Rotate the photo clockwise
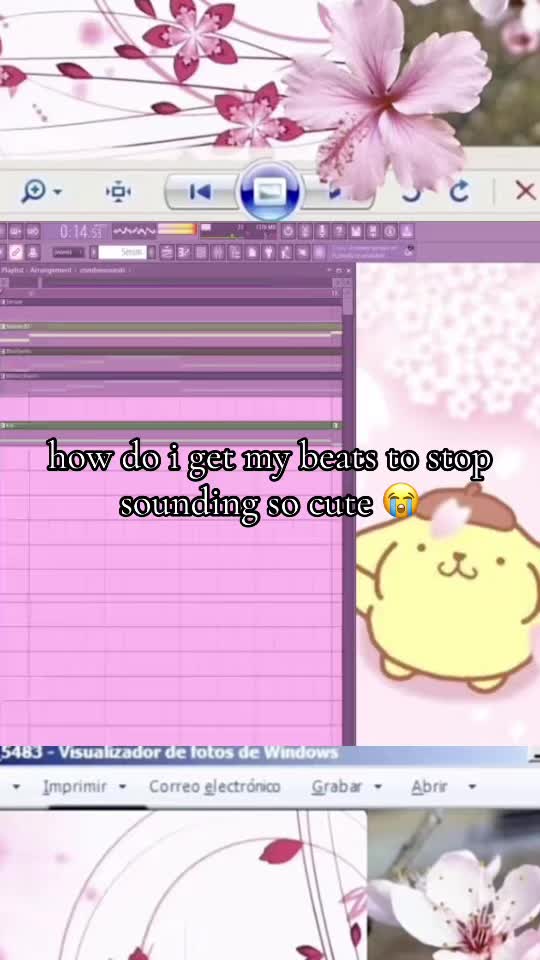Screen dimensions: 540x960 (x=459, y=191)
